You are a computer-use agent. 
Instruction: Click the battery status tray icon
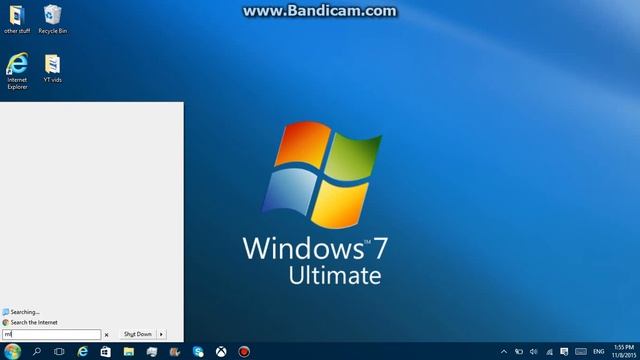coord(519,351)
